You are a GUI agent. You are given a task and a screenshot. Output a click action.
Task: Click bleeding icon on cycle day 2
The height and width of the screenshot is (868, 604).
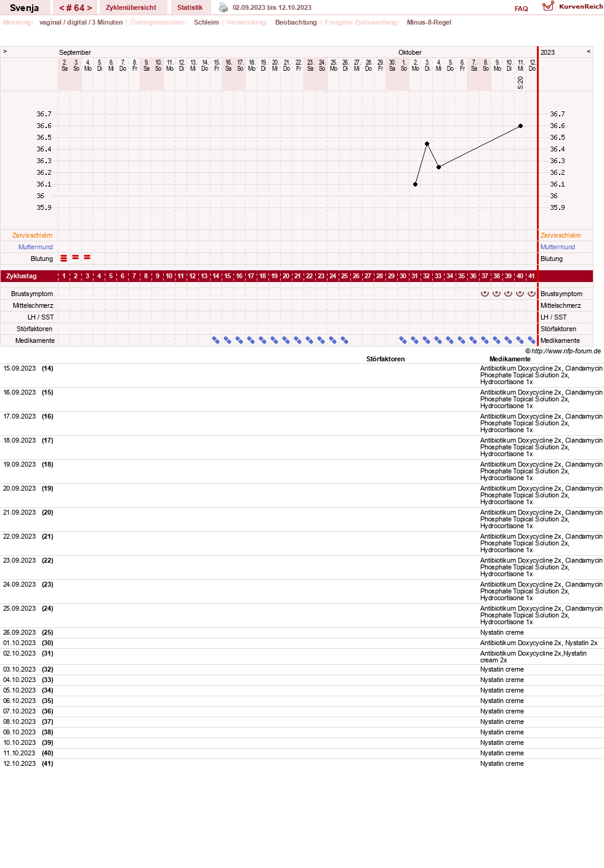(75, 257)
